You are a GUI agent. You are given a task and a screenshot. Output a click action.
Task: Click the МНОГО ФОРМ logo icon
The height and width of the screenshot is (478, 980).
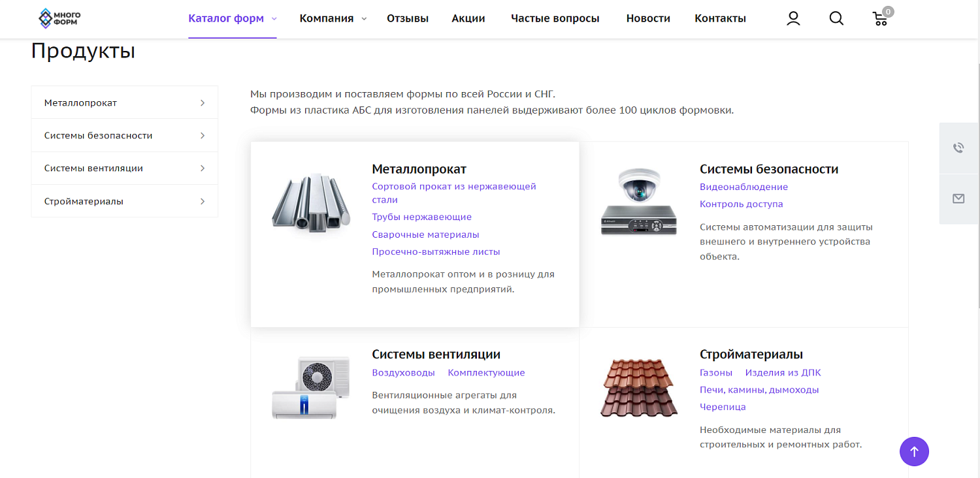[x=46, y=18]
